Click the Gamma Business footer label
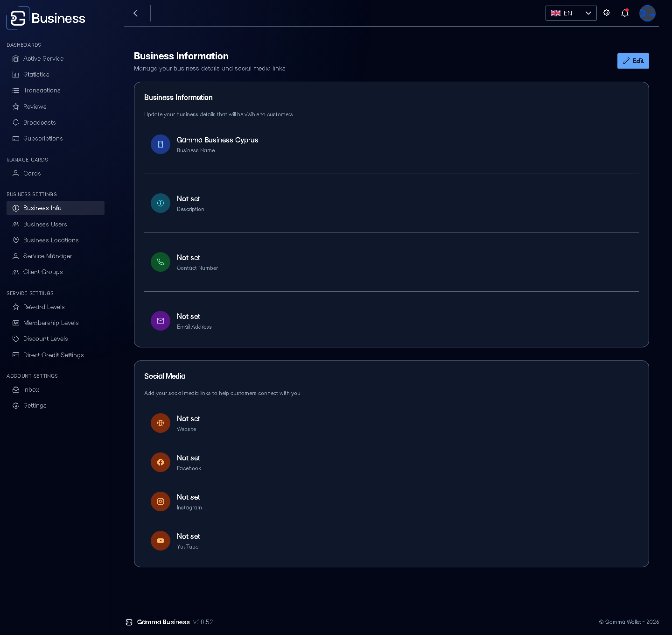The image size is (672, 635). 163,622
